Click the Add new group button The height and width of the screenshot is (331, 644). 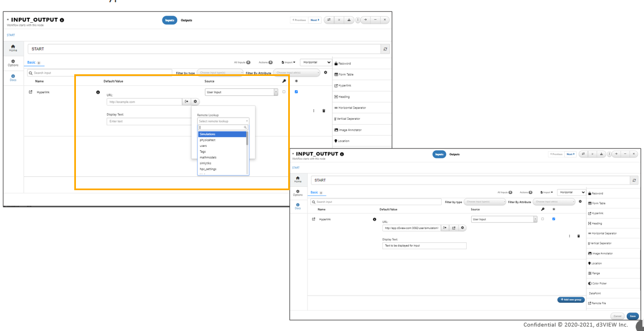(x=571, y=300)
